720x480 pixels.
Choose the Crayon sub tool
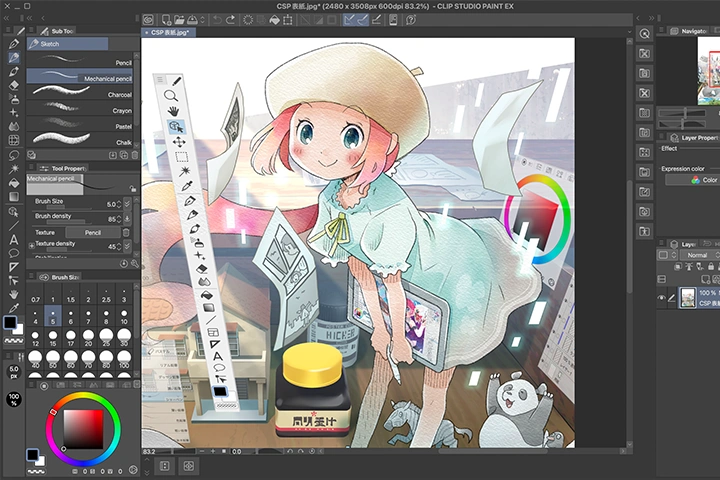tap(80, 108)
